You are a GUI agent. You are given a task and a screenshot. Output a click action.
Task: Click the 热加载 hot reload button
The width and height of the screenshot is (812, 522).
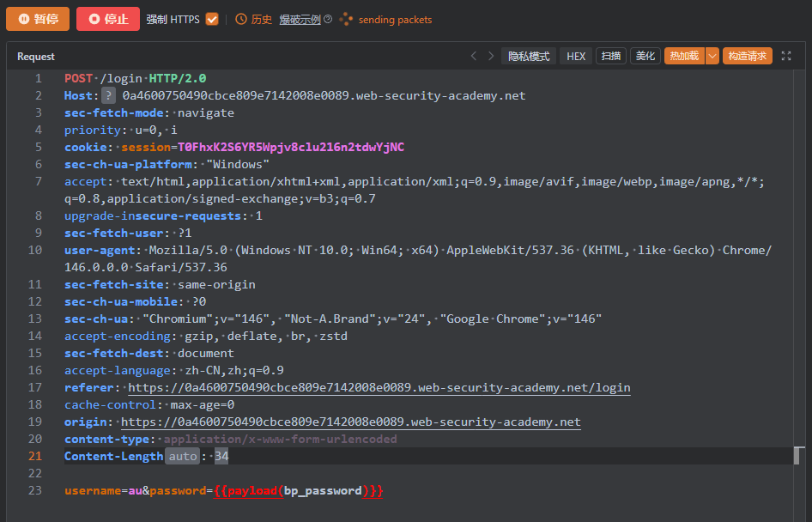tap(684, 56)
